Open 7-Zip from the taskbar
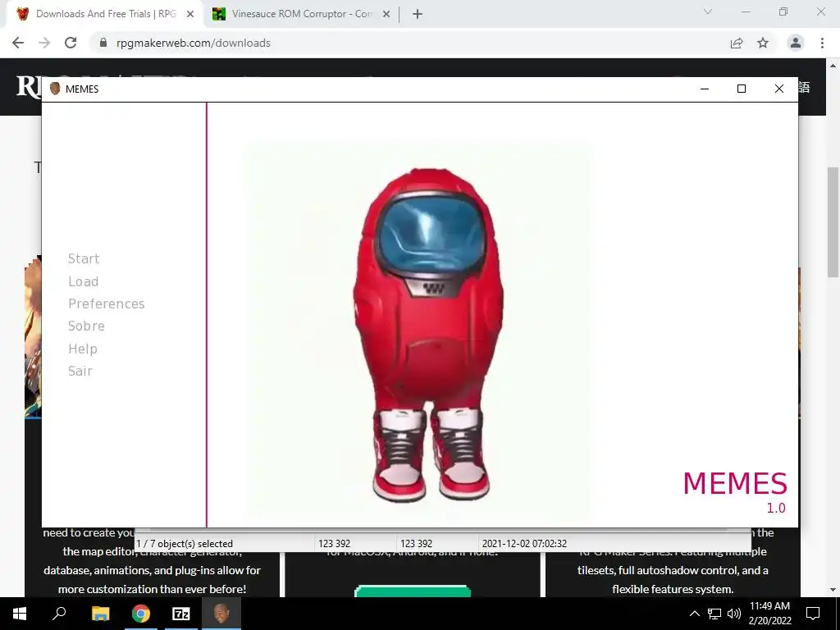The width and height of the screenshot is (840, 630). point(181,614)
